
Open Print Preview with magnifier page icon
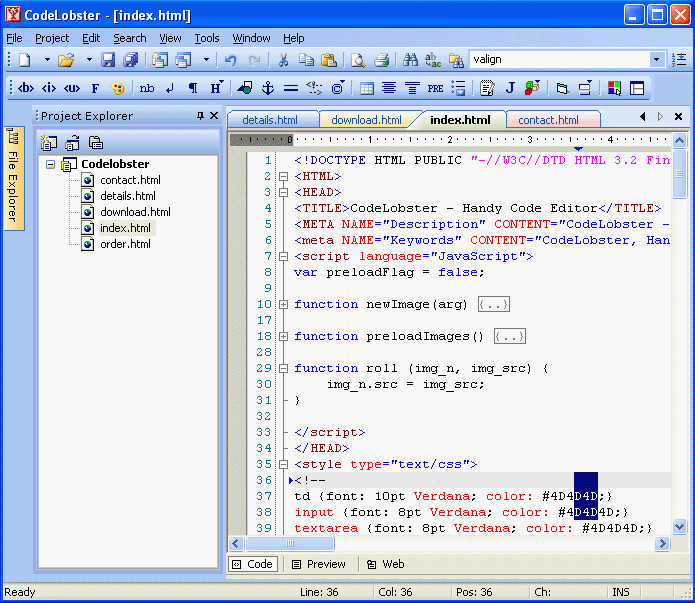tap(358, 59)
